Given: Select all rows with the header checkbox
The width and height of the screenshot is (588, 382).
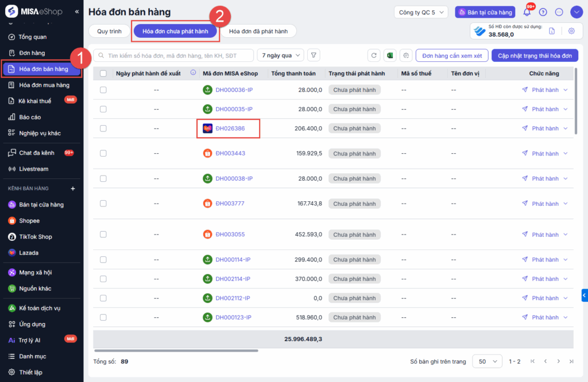Looking at the screenshot, I should pyautogui.click(x=103, y=73).
